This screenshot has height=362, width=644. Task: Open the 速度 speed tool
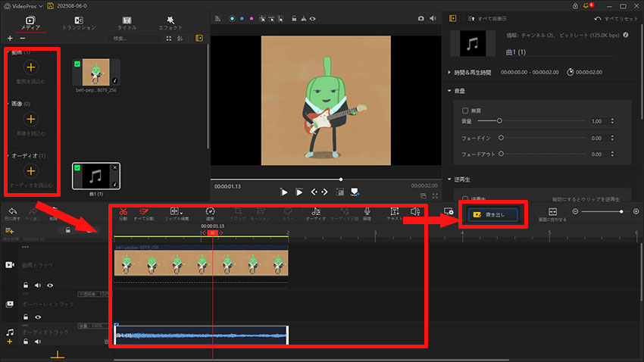point(210,214)
